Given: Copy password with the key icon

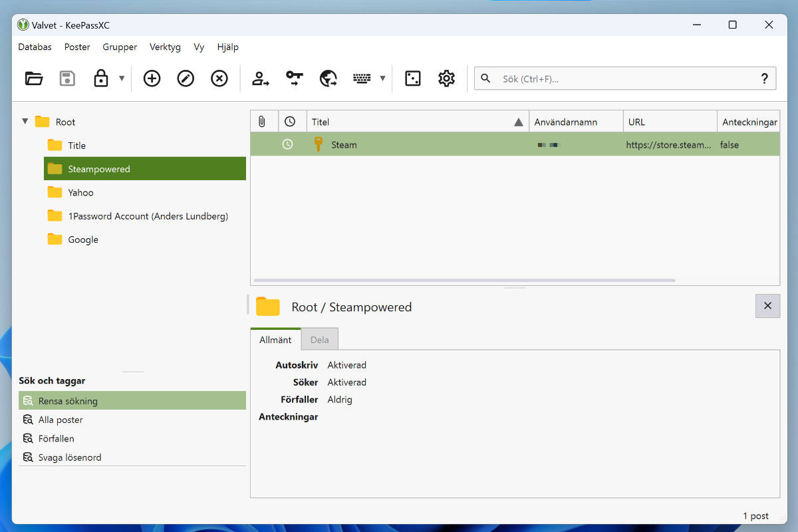Looking at the screenshot, I should pos(295,78).
